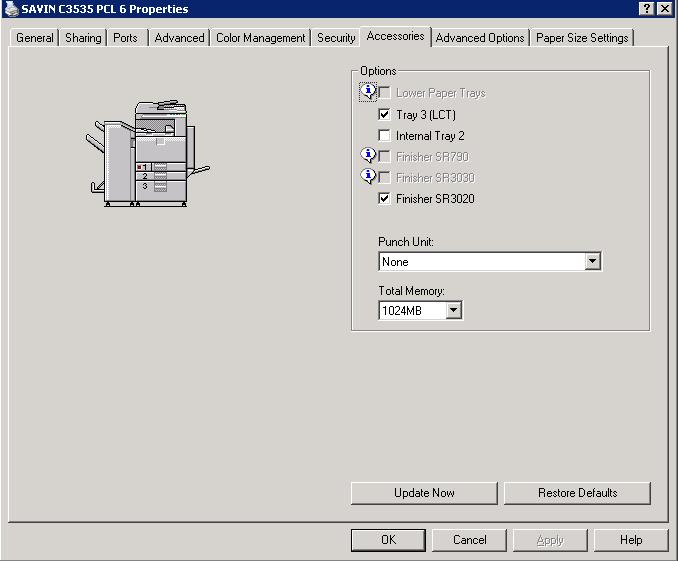Open the Total Memory dropdown arrow
Viewport: 678px width, 561px height.
(x=453, y=310)
